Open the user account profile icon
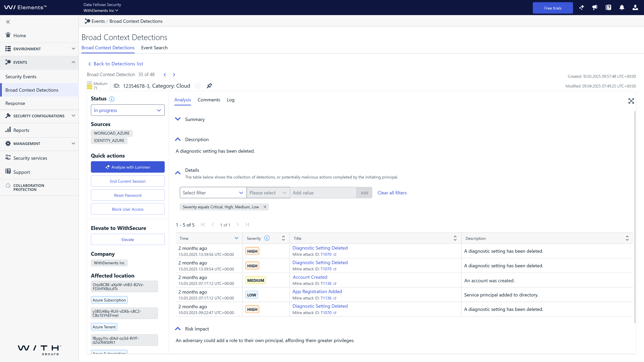644x362 pixels. pyautogui.click(x=635, y=8)
